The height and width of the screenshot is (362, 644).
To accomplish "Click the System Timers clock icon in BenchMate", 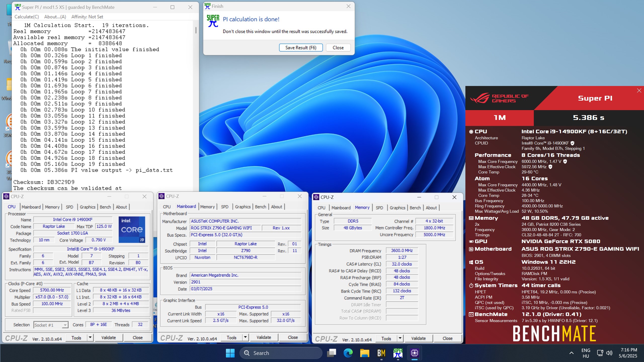I will pyautogui.click(x=471, y=286).
